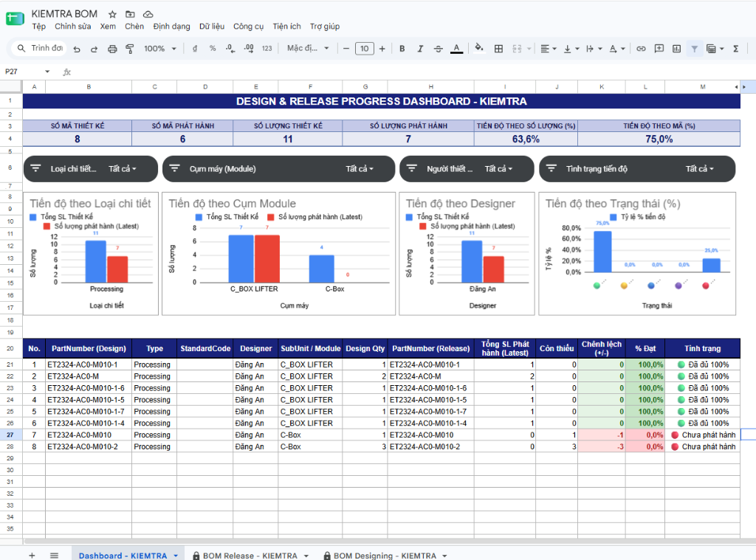Image resolution: width=756 pixels, height=560 pixels.
Task: Open the text color picker
Action: point(456,49)
